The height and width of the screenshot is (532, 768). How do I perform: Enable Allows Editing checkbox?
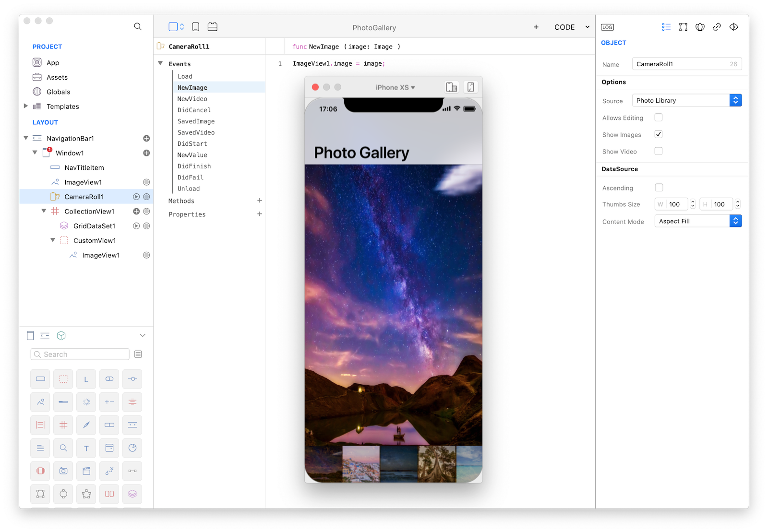(x=659, y=118)
